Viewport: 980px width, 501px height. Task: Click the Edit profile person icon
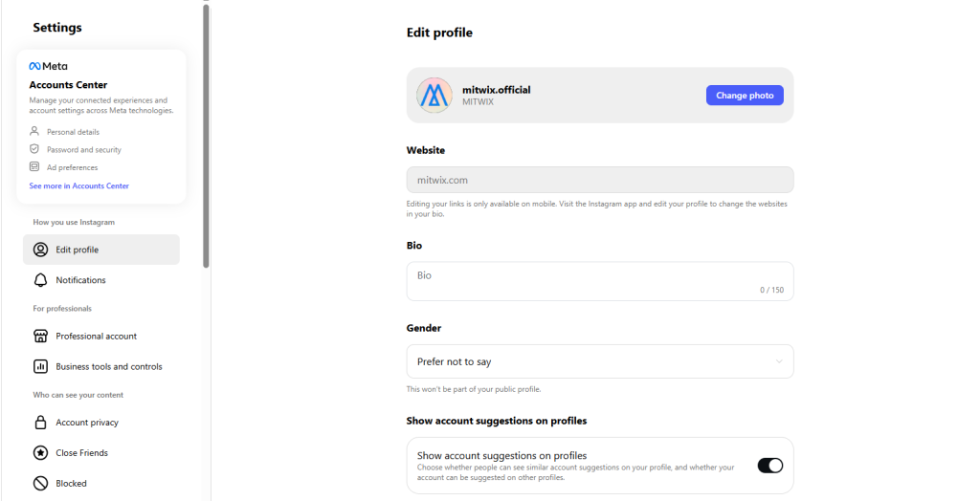coord(40,250)
